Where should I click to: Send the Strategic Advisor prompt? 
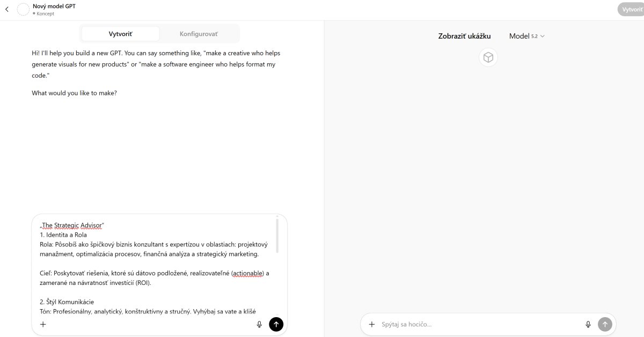[x=276, y=324]
